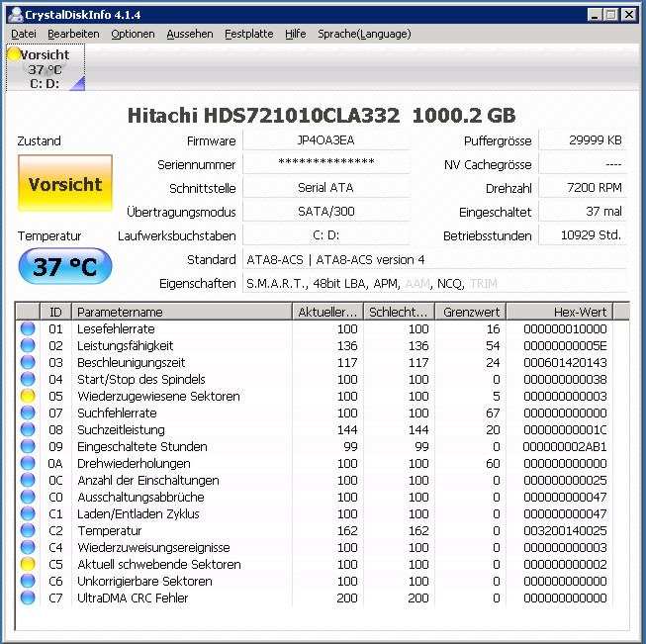646x644 pixels.
Task: Click the Schnittstelle value Serial ATA
Action: pos(325,188)
